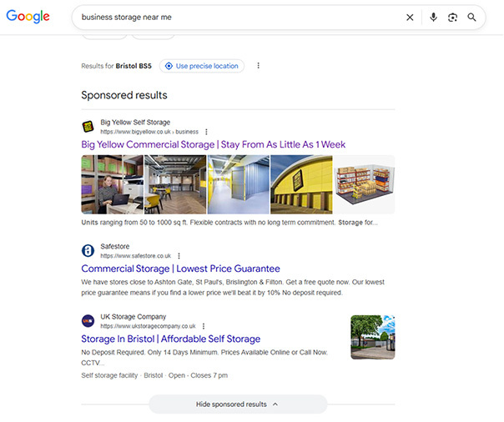Open more options next to ukstoragecompany.co.uk URL

[x=204, y=326]
